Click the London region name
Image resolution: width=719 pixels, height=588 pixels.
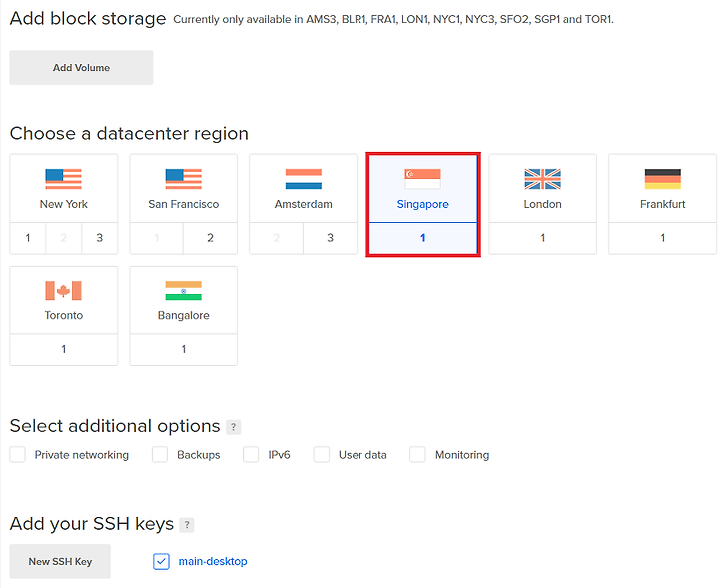click(543, 204)
